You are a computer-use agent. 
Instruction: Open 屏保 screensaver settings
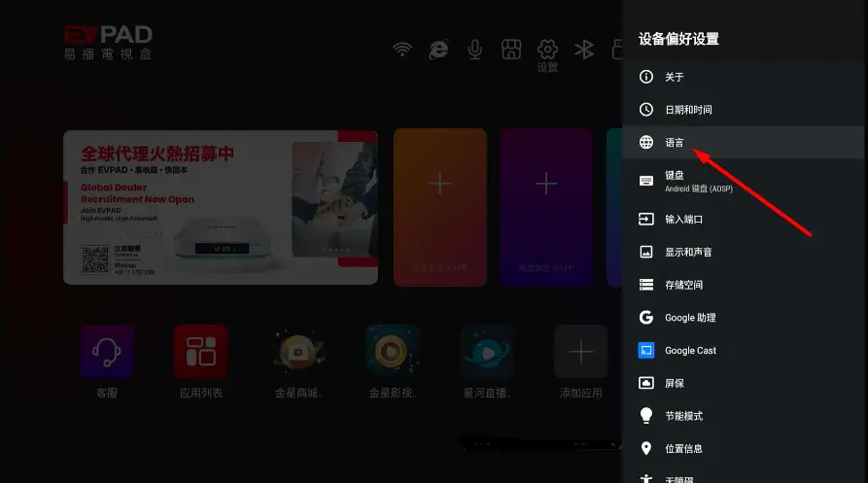(x=674, y=383)
